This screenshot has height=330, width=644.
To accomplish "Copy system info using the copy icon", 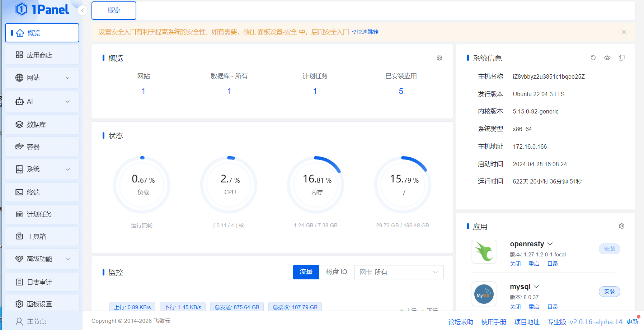I will (x=621, y=58).
